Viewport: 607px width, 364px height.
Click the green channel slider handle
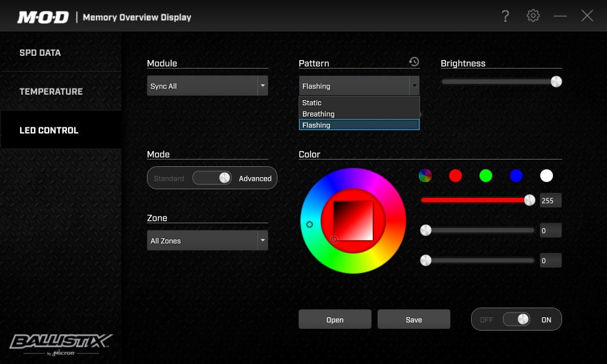pyautogui.click(x=426, y=230)
